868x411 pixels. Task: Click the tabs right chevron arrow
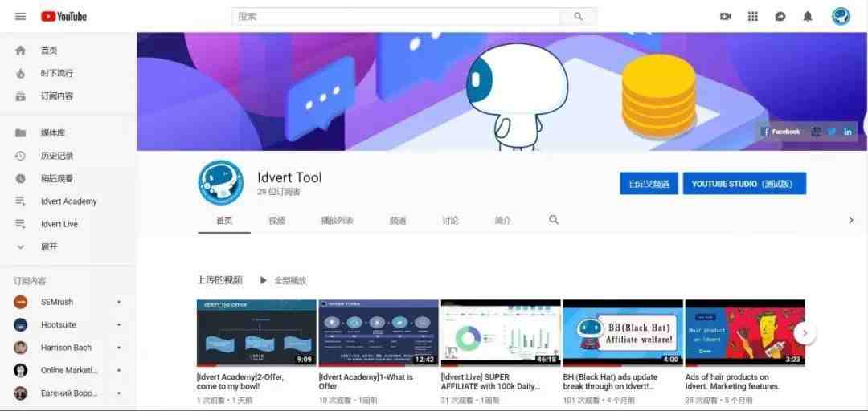click(x=851, y=220)
